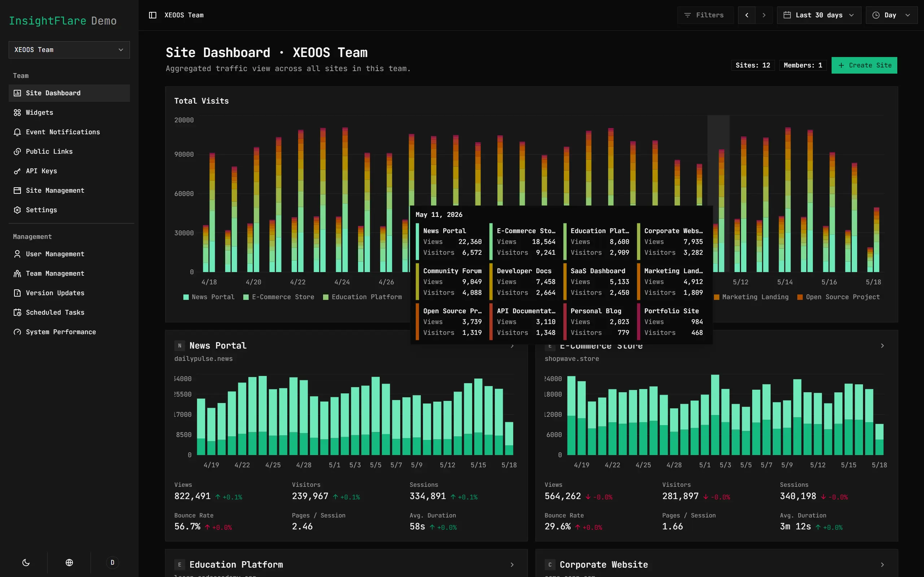
Task: Click the C badge on Corporate Website
Action: click(x=550, y=565)
